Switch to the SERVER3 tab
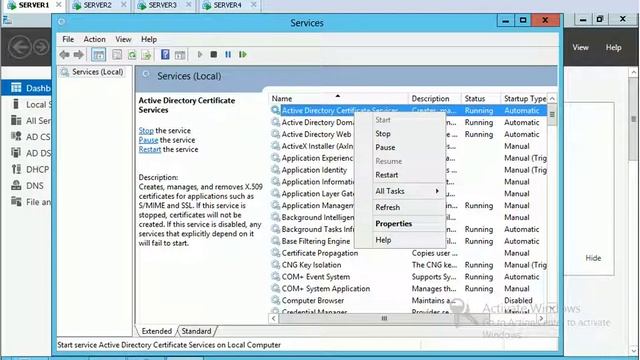 pos(162,5)
